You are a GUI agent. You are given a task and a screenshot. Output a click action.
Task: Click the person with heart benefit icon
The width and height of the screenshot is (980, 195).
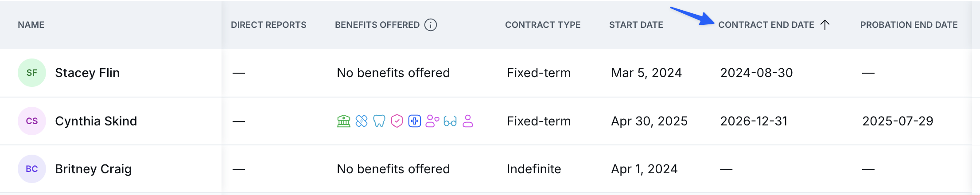(432, 121)
